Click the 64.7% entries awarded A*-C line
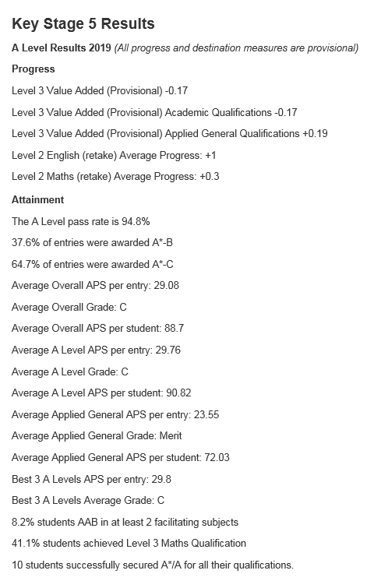The width and height of the screenshot is (367, 588). tap(93, 264)
